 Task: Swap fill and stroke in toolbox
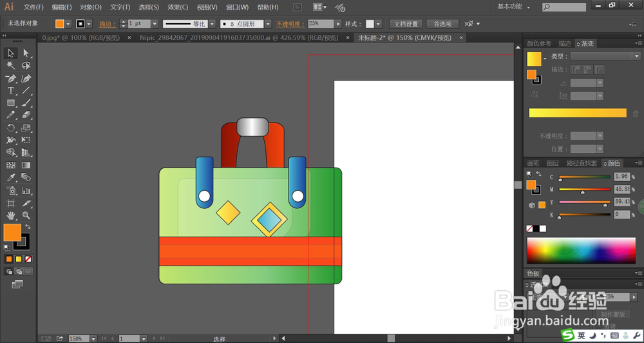coord(28,227)
